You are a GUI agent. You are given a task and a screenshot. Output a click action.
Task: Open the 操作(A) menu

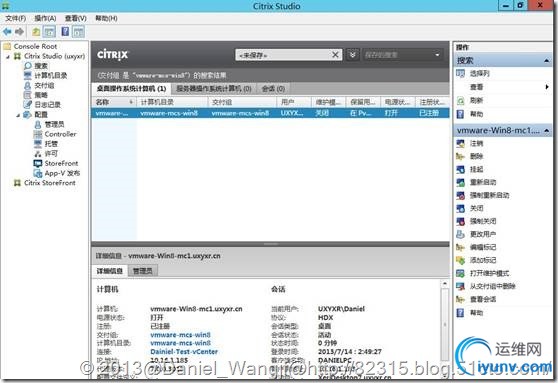coord(45,18)
